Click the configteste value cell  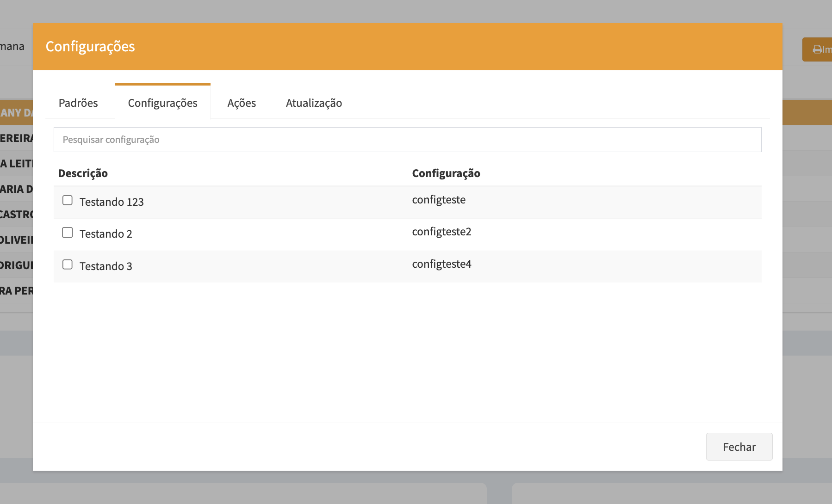pyautogui.click(x=439, y=200)
